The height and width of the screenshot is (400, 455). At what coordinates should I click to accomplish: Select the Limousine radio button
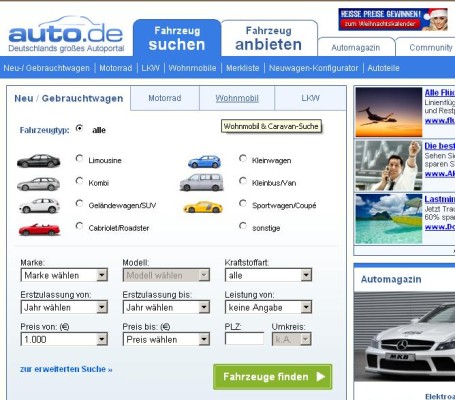(79, 158)
